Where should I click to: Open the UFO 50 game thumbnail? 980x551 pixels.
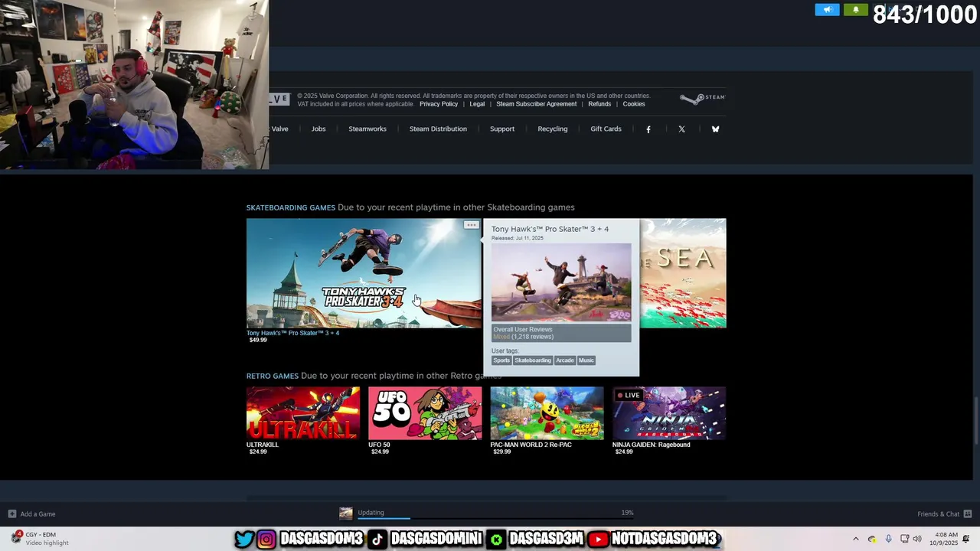point(425,413)
